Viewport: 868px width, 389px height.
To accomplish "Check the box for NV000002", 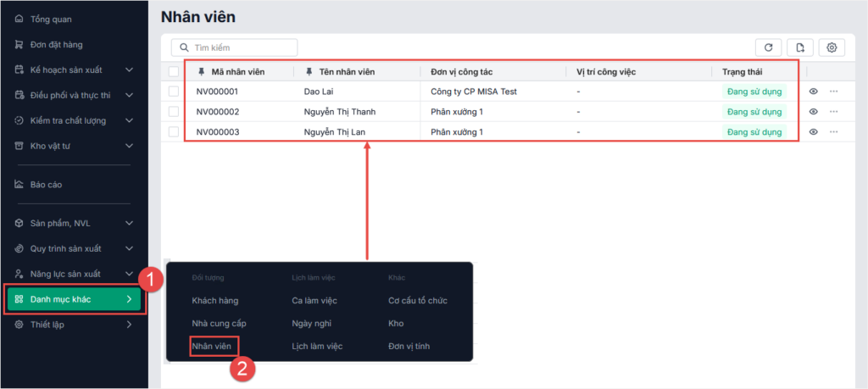I will [x=174, y=112].
